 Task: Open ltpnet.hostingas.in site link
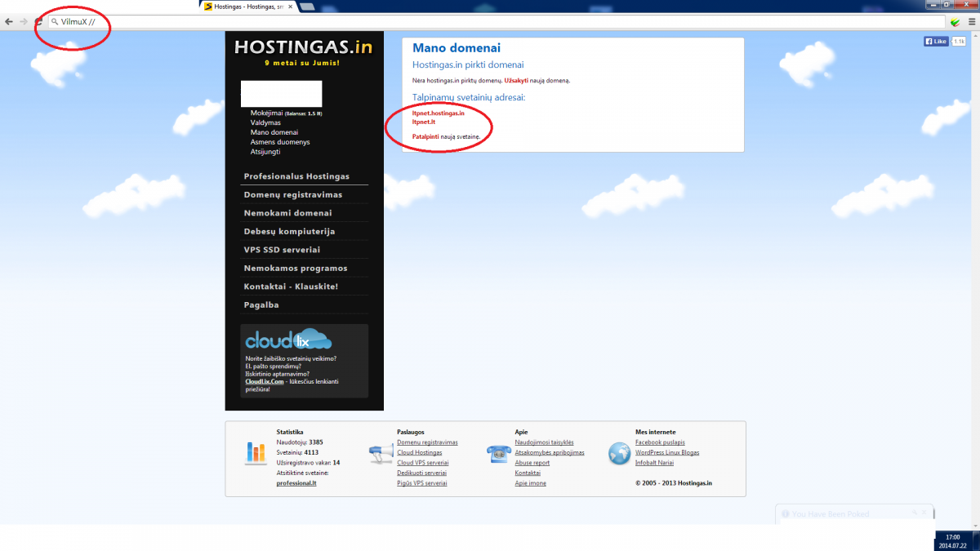click(x=439, y=113)
